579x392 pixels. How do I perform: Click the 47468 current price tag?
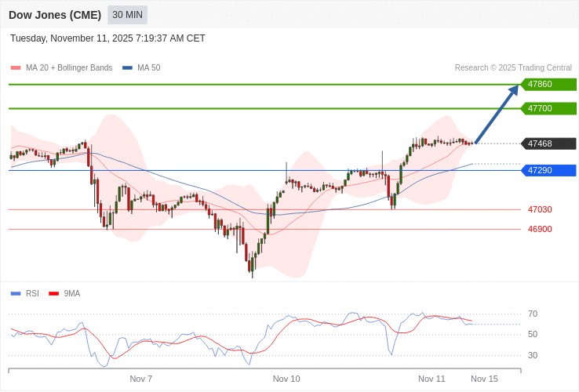[x=548, y=143]
